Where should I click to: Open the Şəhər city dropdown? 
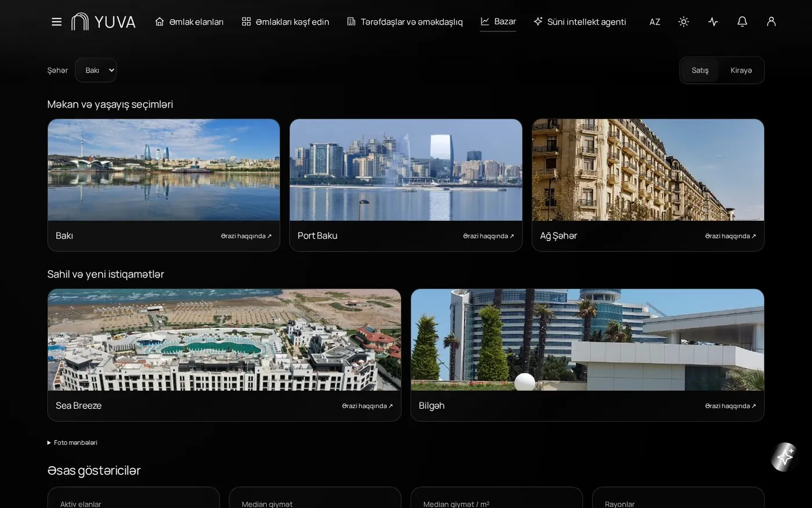(x=96, y=70)
